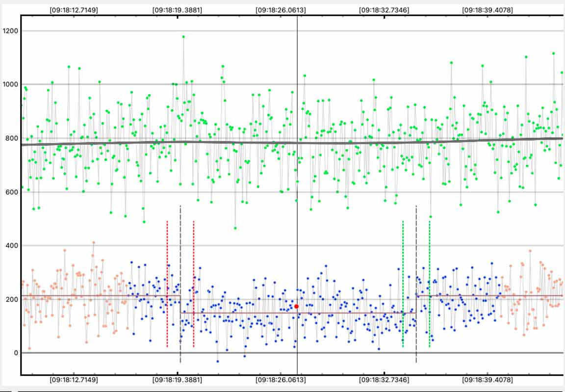565x392 pixels.
Task: Click the red data point on the cursor line
Action: 296,306
